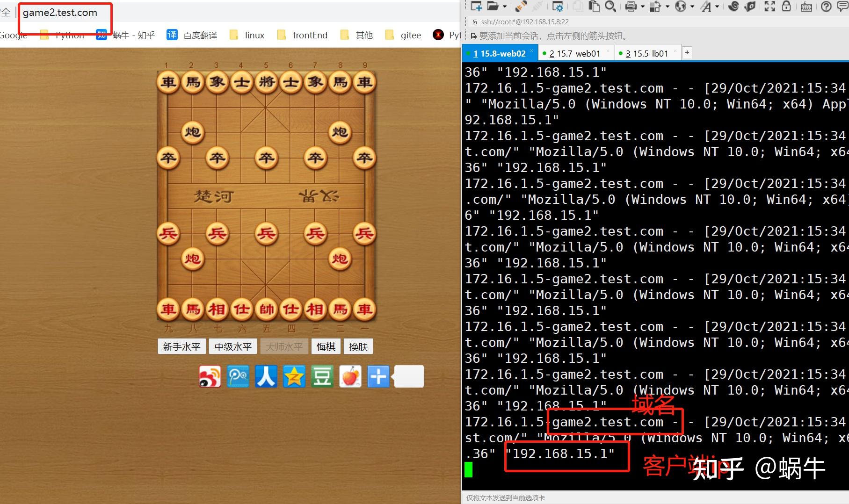Click the Xftp swirl icon
This screenshot has width=849, height=504.
pyautogui.click(x=733, y=6)
